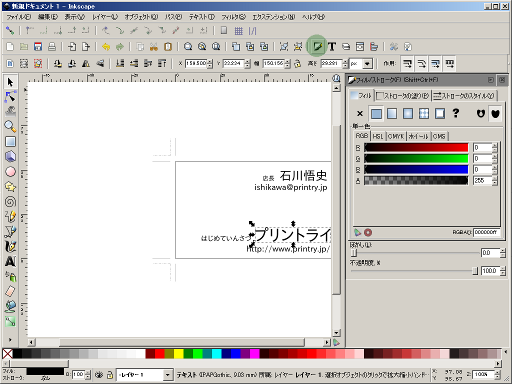
Task: Switch to the CMYK color tab
Action: pyautogui.click(x=396, y=136)
